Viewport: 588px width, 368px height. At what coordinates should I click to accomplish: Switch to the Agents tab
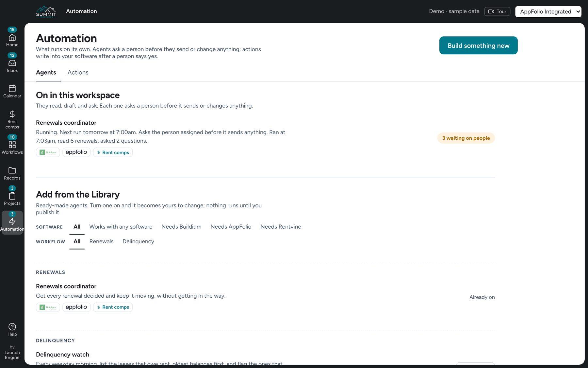coord(46,73)
